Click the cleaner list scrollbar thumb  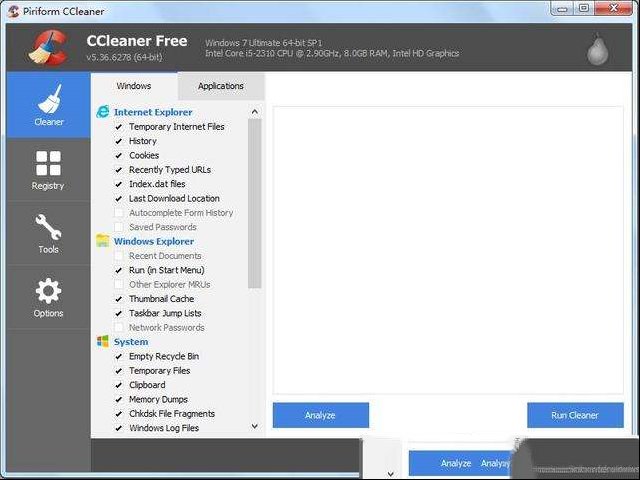pyautogui.click(x=255, y=204)
